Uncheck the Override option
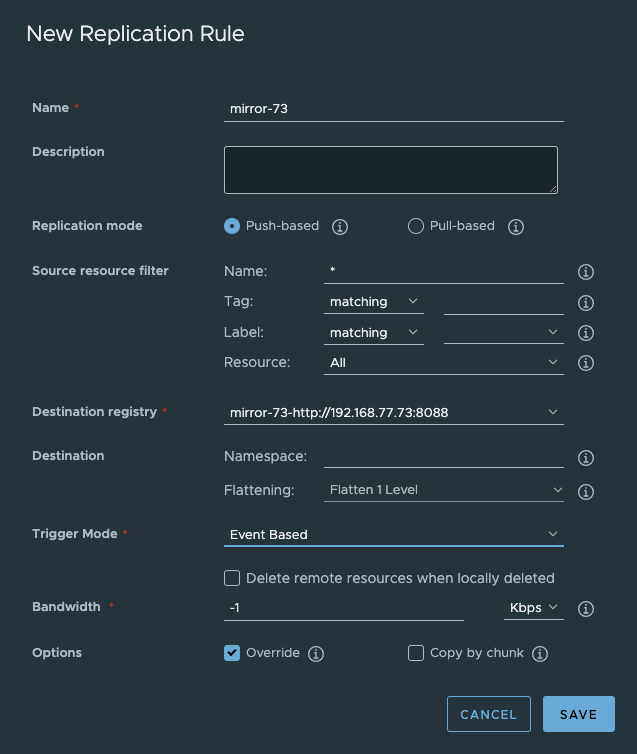The width and height of the screenshot is (637, 754). 232,653
